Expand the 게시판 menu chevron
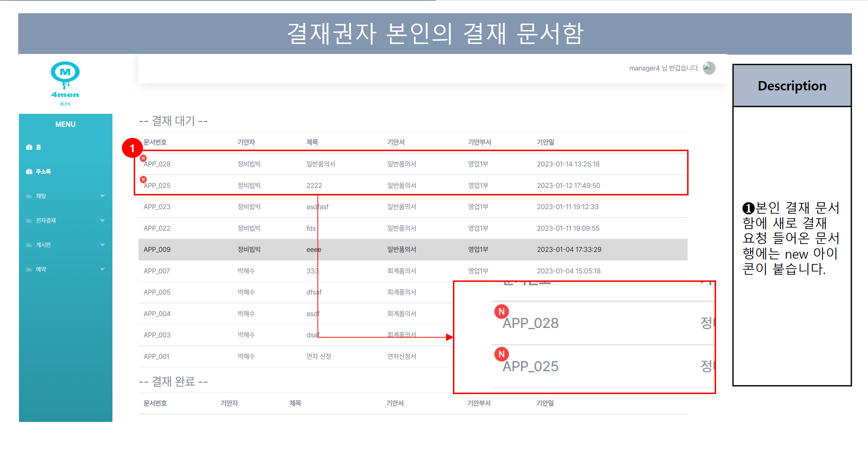Image resolution: width=868 pixels, height=458 pixels. (x=102, y=245)
